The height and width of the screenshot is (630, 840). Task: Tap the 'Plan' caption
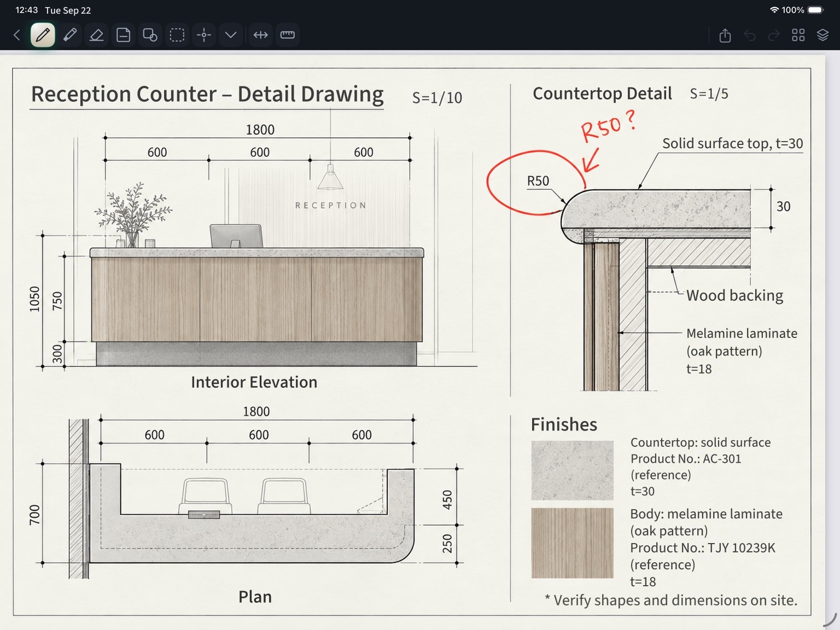(x=255, y=597)
